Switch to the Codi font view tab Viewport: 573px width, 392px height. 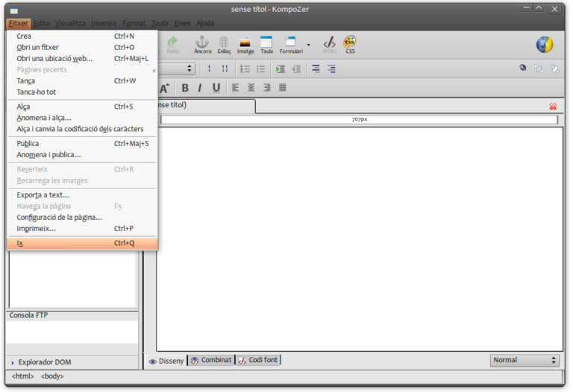click(x=258, y=360)
